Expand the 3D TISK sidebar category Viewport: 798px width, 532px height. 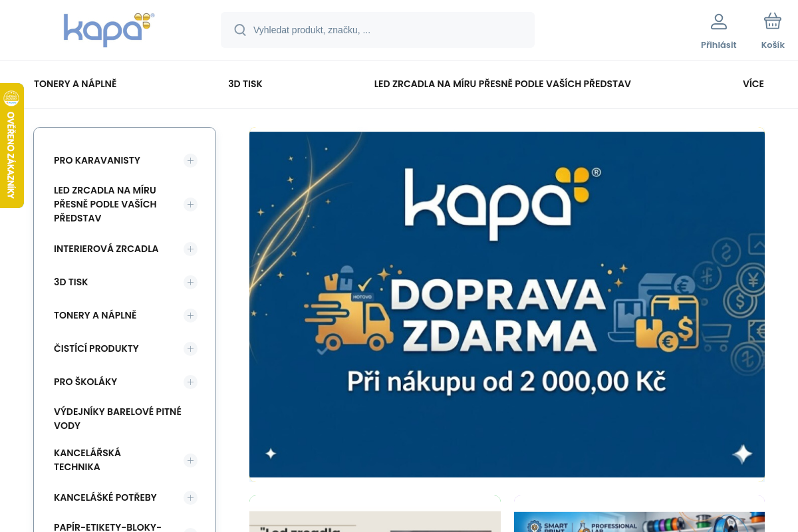(x=190, y=282)
